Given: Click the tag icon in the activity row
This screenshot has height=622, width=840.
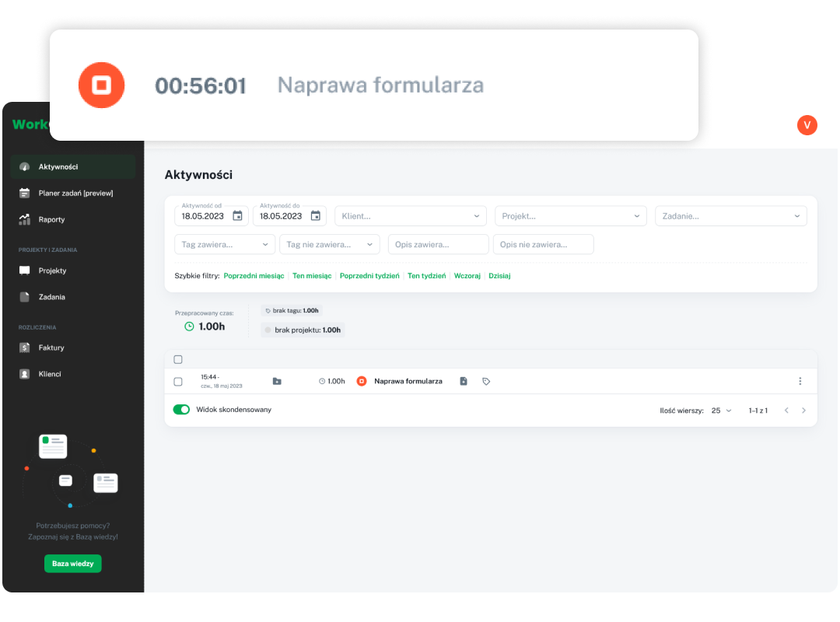Looking at the screenshot, I should coord(486,382).
